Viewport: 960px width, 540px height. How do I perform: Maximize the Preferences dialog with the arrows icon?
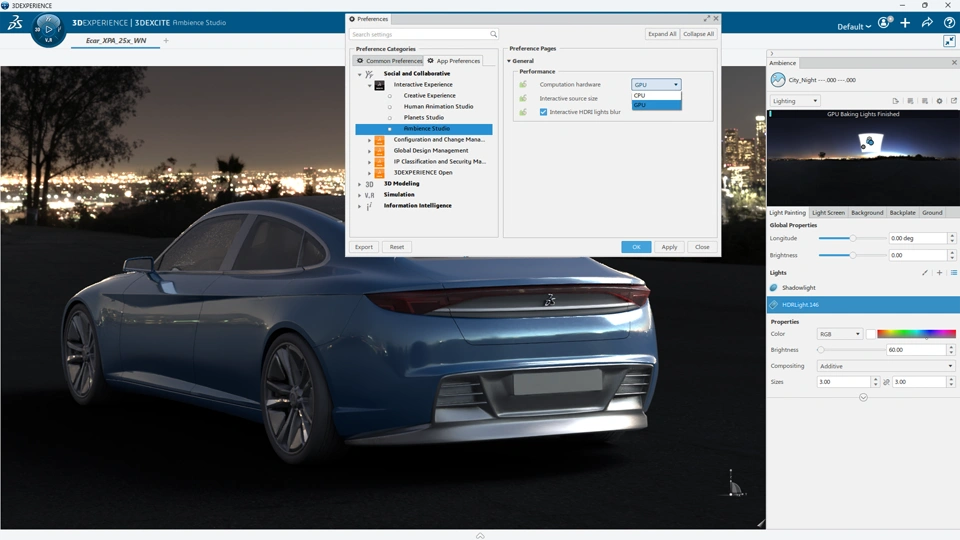707,19
